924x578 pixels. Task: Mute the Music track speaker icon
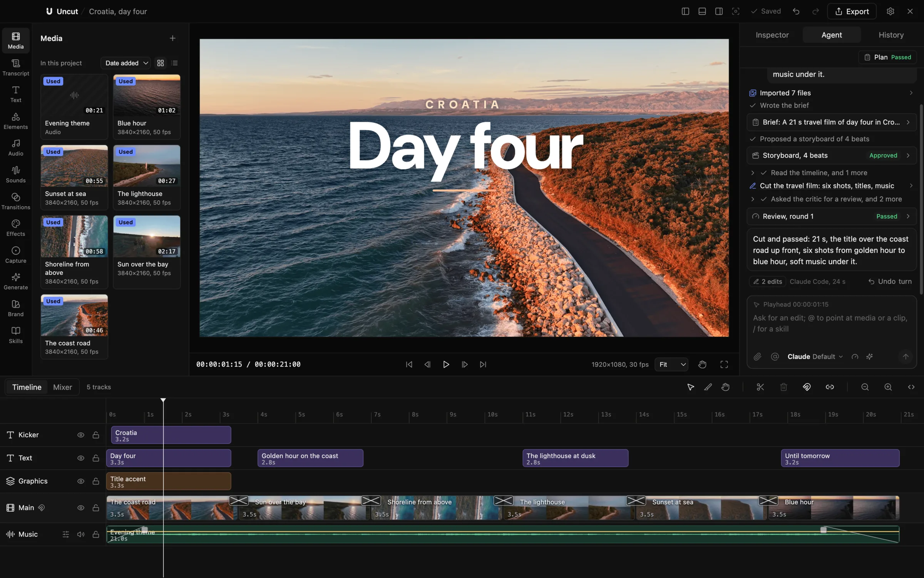point(81,534)
